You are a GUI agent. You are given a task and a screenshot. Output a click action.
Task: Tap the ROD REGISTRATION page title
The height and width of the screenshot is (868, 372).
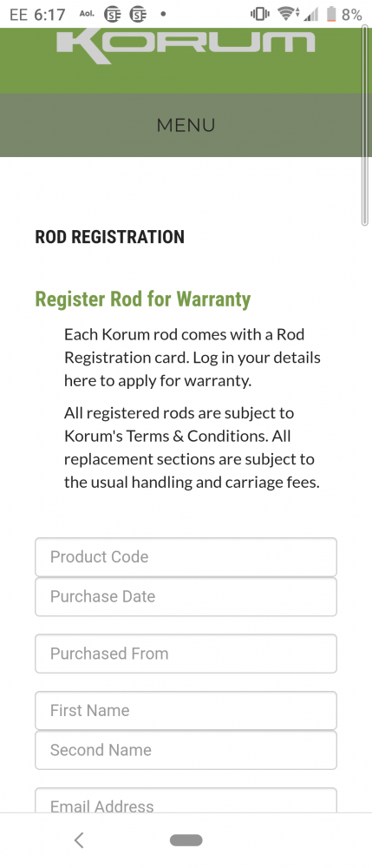pyautogui.click(x=109, y=237)
